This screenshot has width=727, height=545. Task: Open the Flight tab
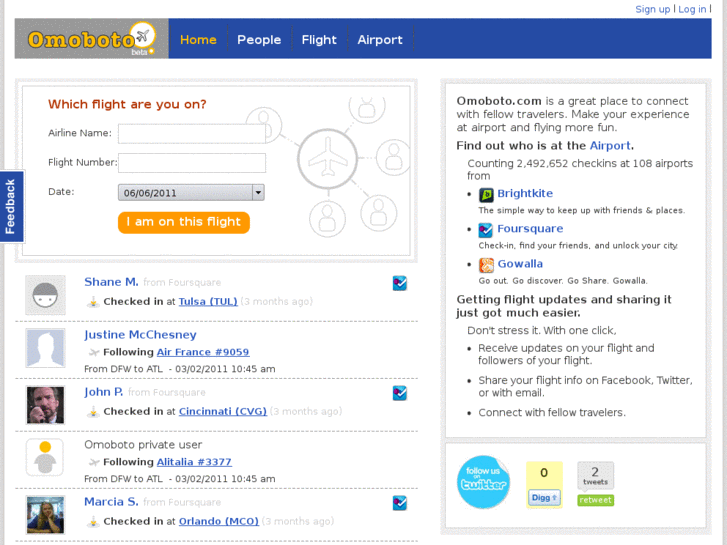(x=319, y=40)
